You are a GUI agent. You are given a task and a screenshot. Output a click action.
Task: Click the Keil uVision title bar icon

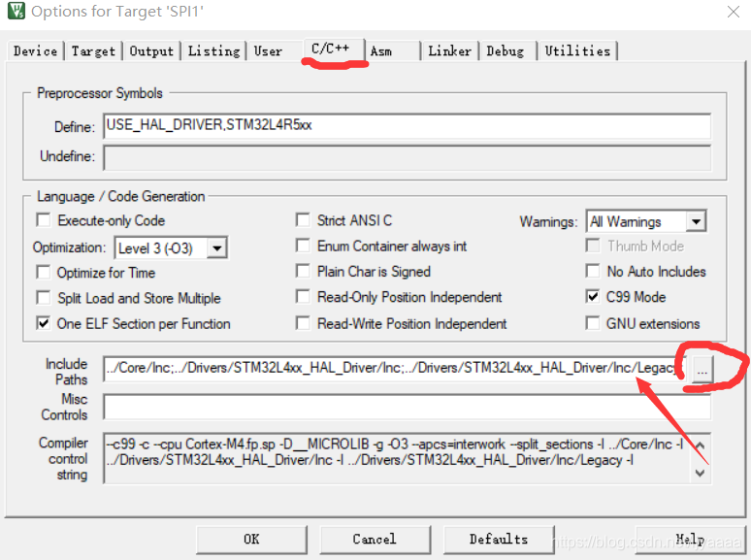16,11
